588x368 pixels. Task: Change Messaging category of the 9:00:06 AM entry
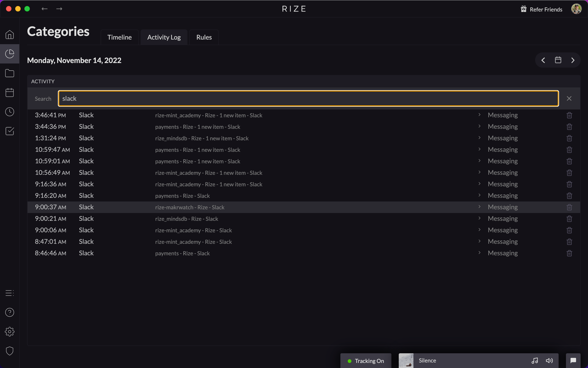pyautogui.click(x=503, y=230)
